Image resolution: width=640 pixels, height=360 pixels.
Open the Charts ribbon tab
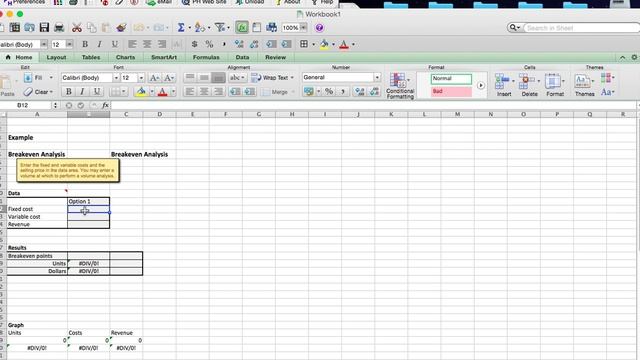tap(125, 58)
